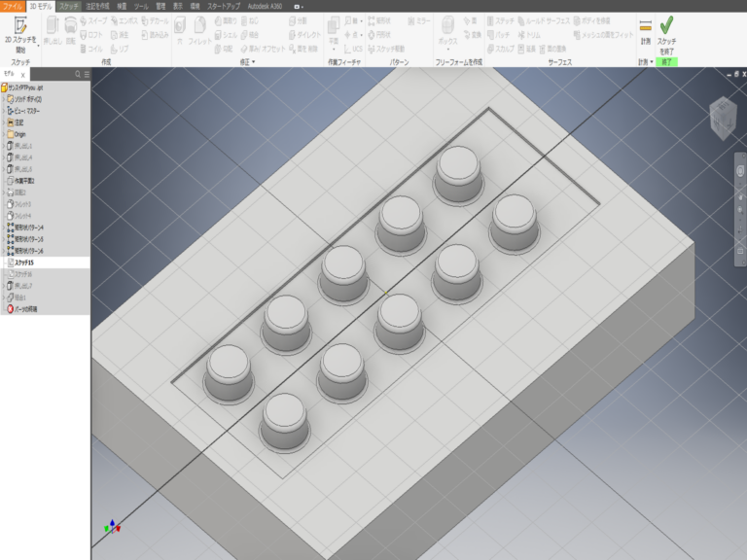Click the Finish Sketch green checkmark
The width and height of the screenshot is (747, 560).
[666, 24]
